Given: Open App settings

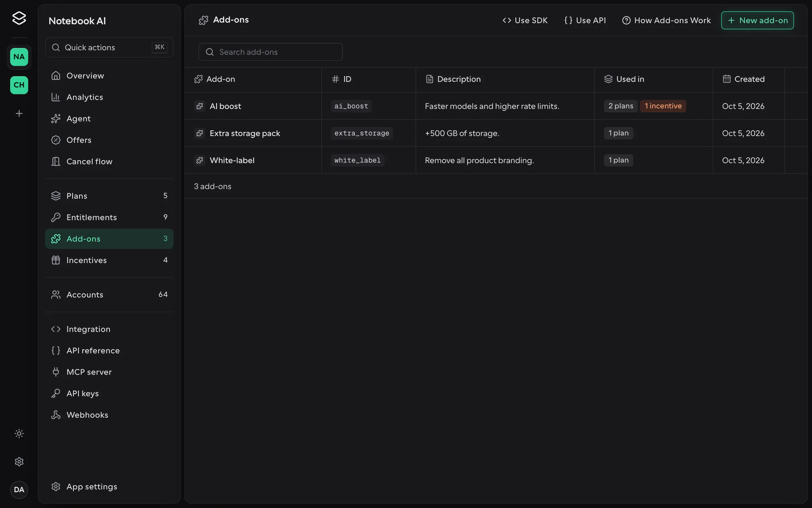Looking at the screenshot, I should (109, 486).
